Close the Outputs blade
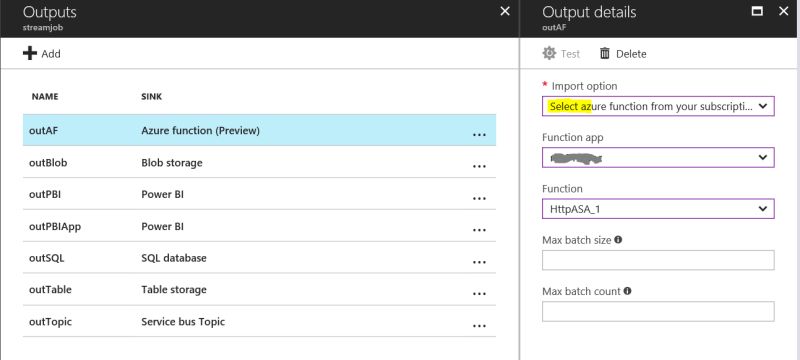The width and height of the screenshot is (800, 360). 505,11
